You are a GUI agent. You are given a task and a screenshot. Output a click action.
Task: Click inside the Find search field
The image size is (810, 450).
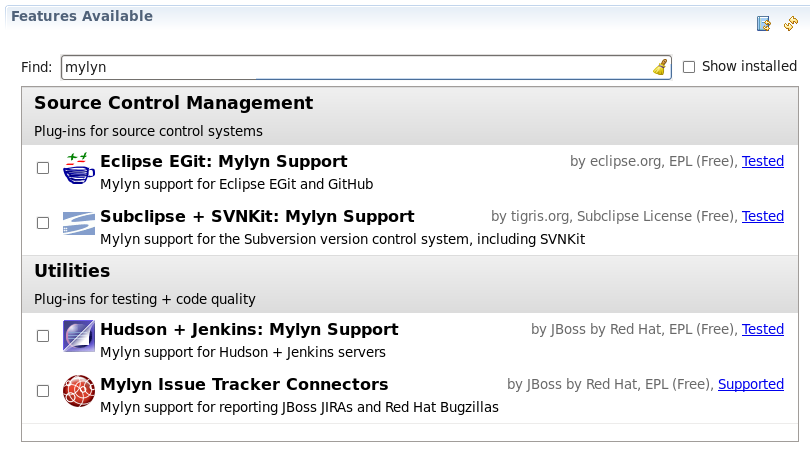tap(350, 67)
